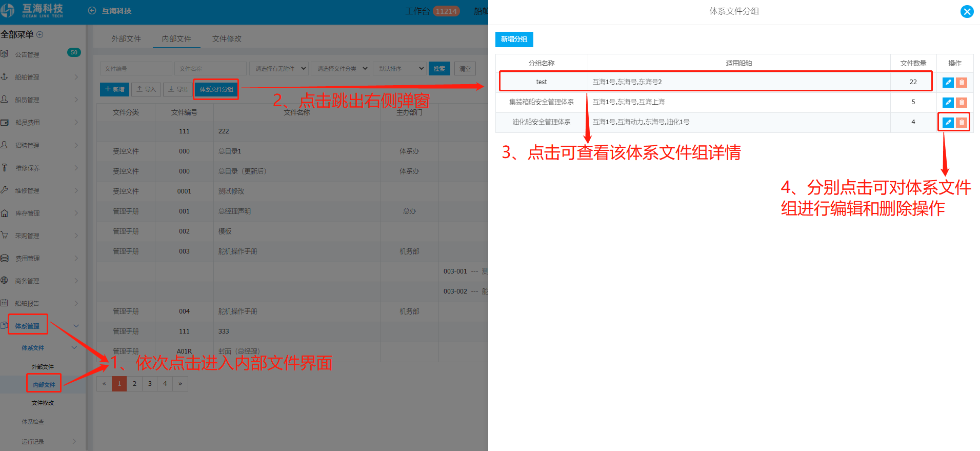This screenshot has width=980, height=451.
Task: Delete the 油化船安全管理体系 group
Action: coord(962,122)
